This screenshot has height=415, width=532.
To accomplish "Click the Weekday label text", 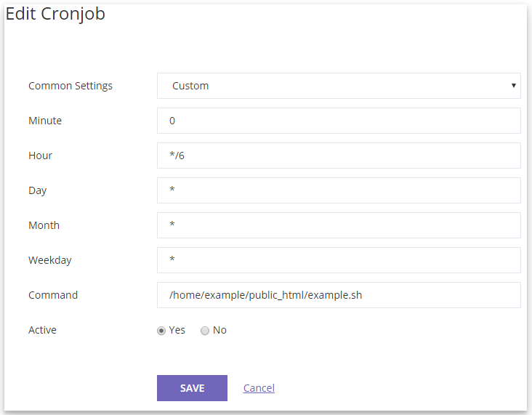I will click(50, 260).
